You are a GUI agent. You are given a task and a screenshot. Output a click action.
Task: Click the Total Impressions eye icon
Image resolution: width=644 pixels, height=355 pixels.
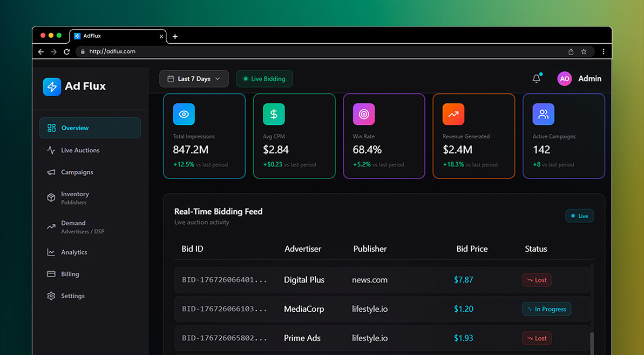coord(184,114)
